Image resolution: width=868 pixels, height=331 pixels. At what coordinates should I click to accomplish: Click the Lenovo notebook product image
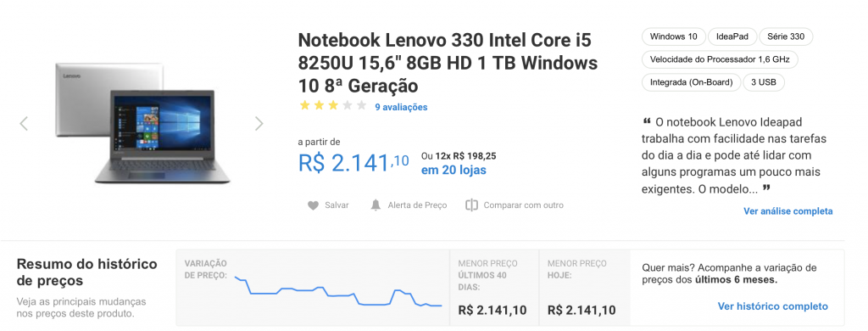coord(142,123)
